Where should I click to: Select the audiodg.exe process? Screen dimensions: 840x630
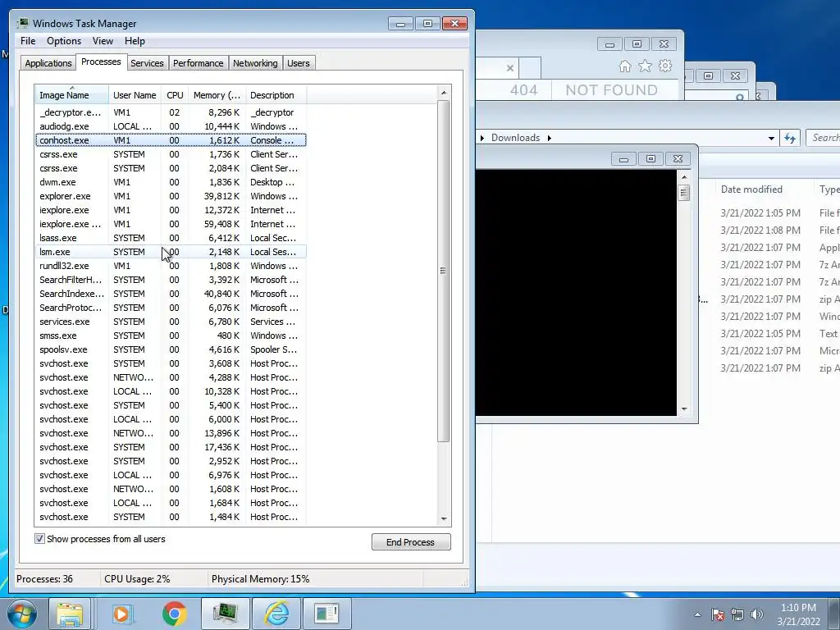171,126
